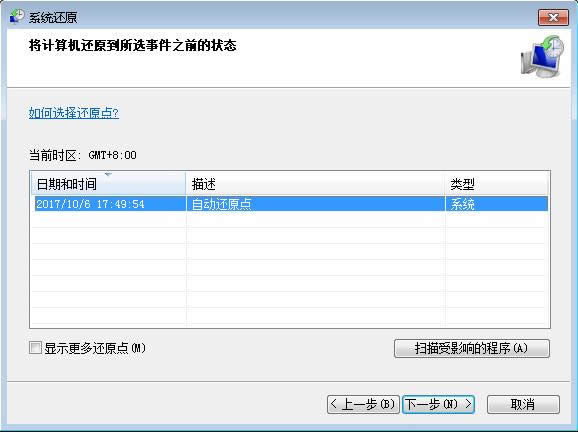Open the 如何选择还原点? help link

click(74, 113)
